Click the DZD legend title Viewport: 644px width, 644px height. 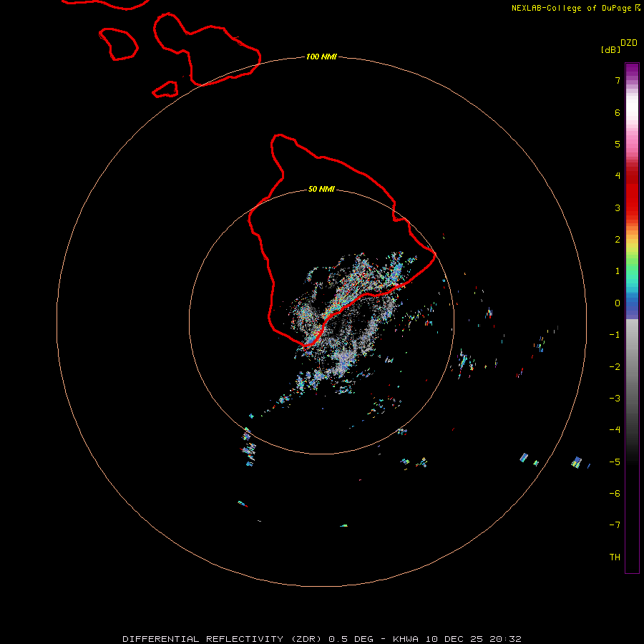point(629,43)
